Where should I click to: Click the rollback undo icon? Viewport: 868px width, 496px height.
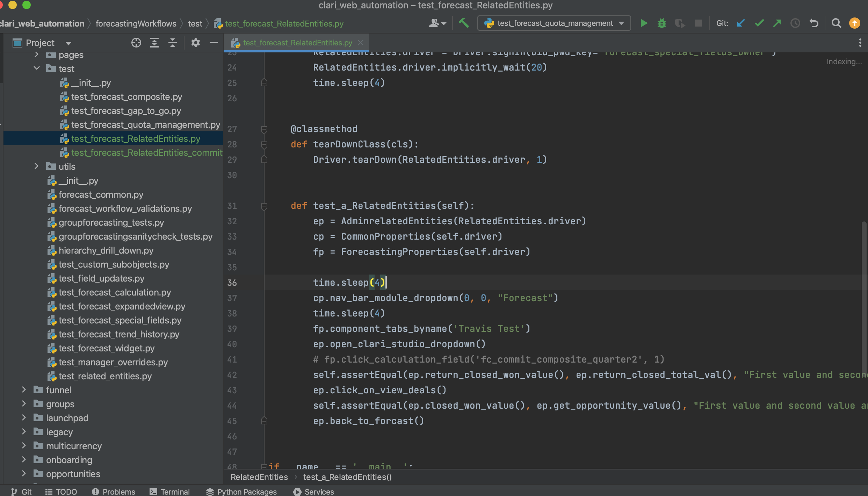(x=814, y=23)
